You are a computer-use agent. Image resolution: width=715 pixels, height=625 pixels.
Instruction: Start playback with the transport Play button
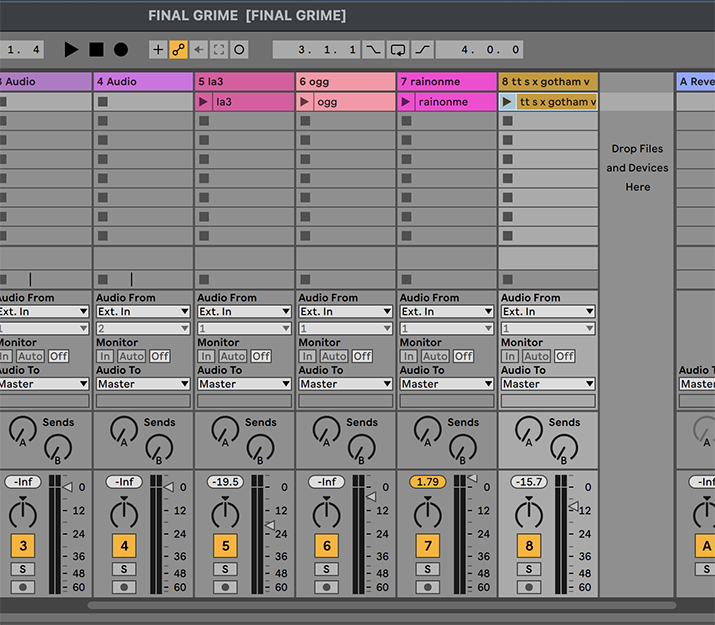[71, 50]
